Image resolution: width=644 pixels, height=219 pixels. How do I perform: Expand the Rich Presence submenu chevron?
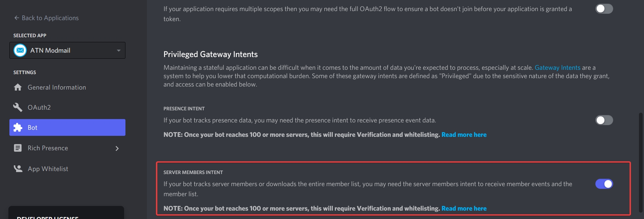coord(117,148)
